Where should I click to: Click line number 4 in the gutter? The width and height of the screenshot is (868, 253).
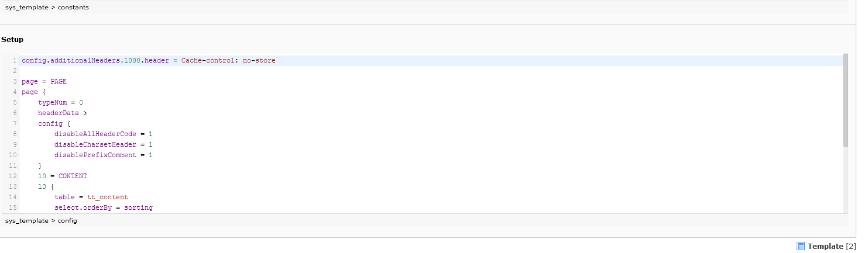pos(14,92)
